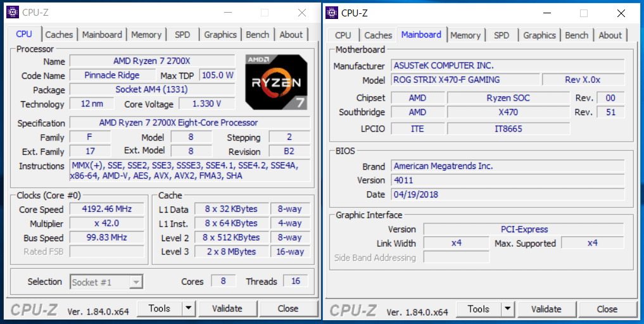Click Manufacturer field ASUSTeK COMPUTER INC.

coord(508,65)
